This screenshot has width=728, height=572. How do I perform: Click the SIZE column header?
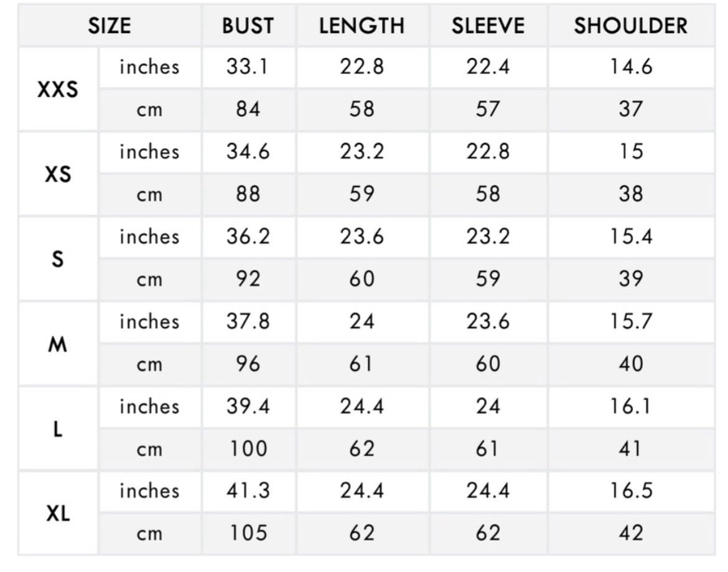pyautogui.click(x=110, y=26)
